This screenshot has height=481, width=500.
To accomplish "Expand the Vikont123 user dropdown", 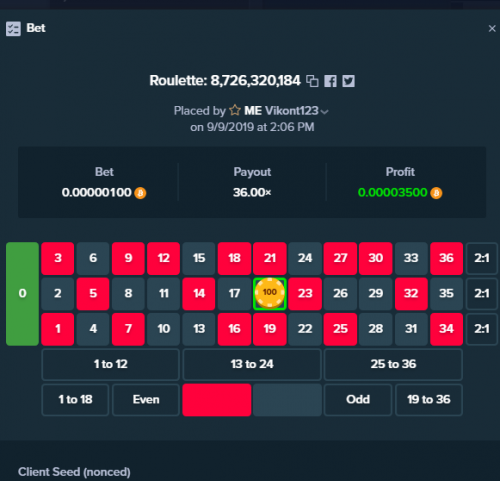I will (x=324, y=112).
